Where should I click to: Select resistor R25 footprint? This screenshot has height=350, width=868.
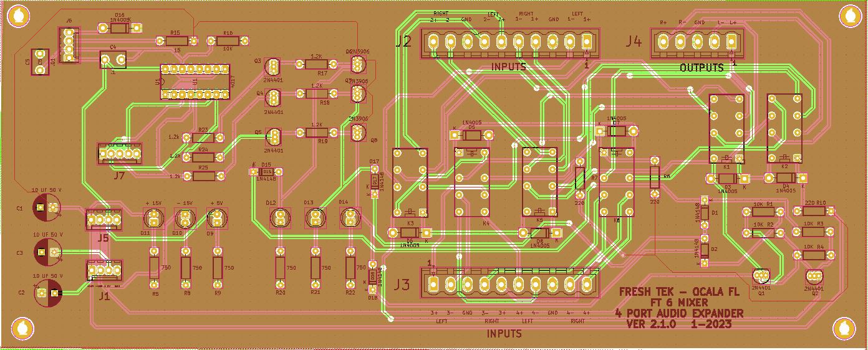point(203,176)
